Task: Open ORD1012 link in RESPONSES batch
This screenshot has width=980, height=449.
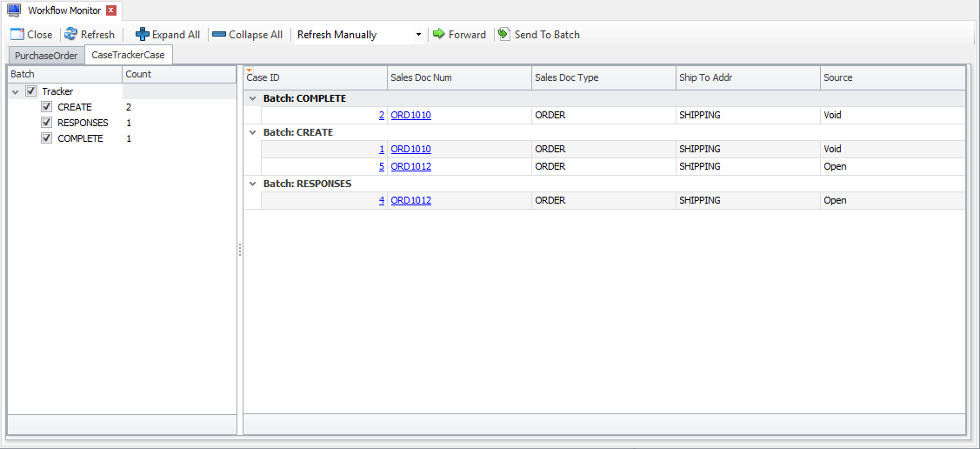Action: (x=410, y=200)
